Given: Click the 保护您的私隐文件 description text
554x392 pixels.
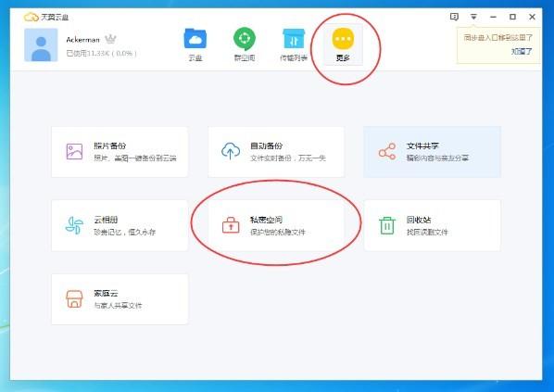Looking at the screenshot, I should [x=278, y=233].
